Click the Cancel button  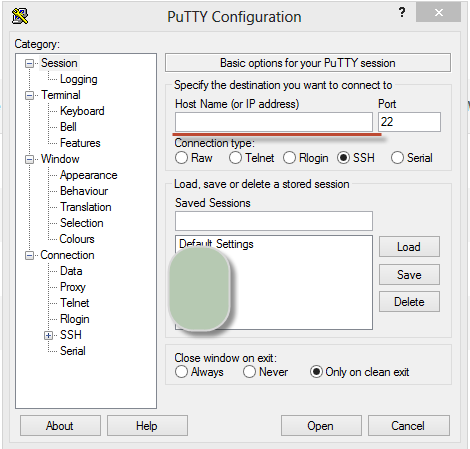[x=409, y=426]
